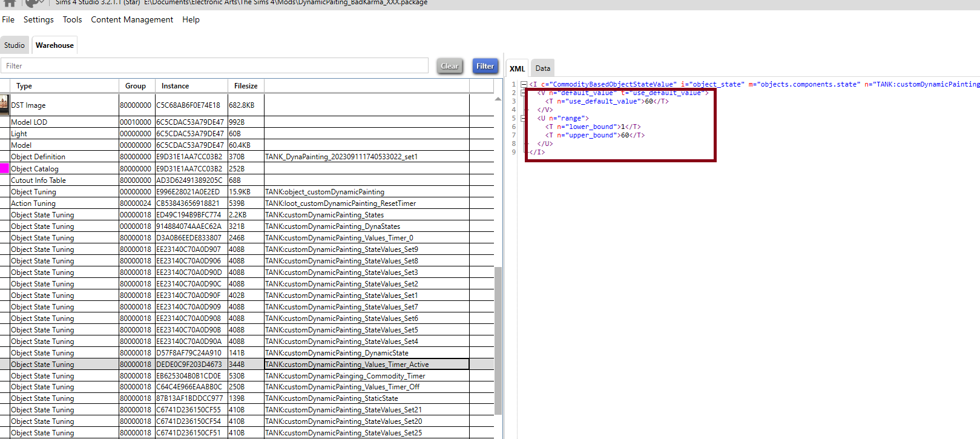Select the StateValues_Set3 row

[x=247, y=272]
